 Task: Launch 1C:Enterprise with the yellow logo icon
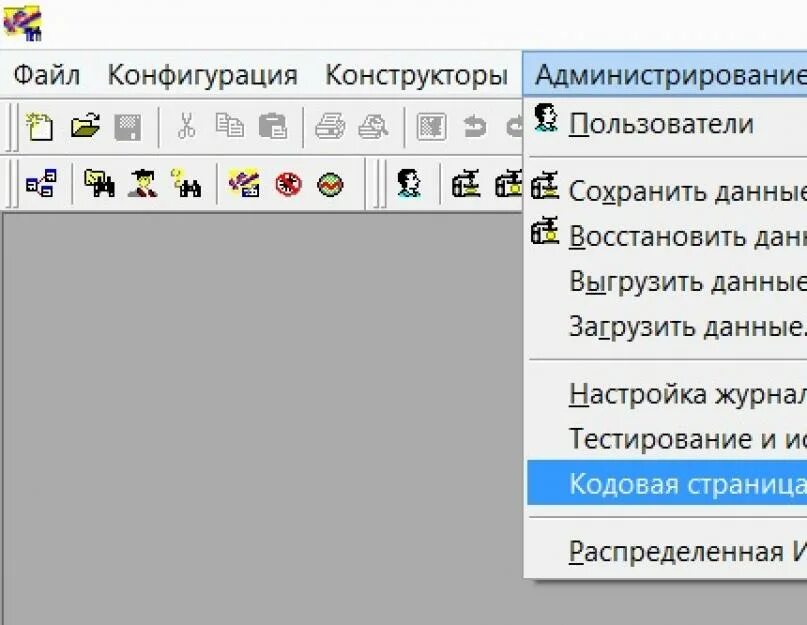[244, 184]
